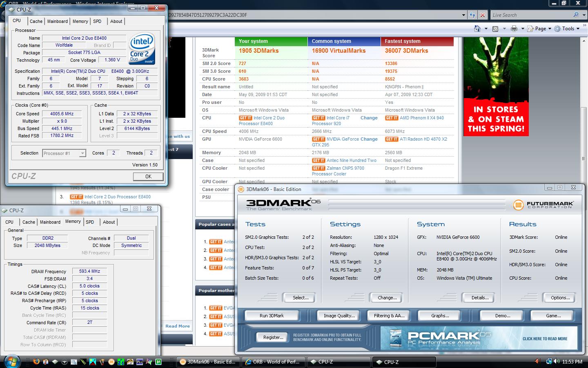
Task: Click the Graphs... button
Action: pyautogui.click(x=440, y=316)
